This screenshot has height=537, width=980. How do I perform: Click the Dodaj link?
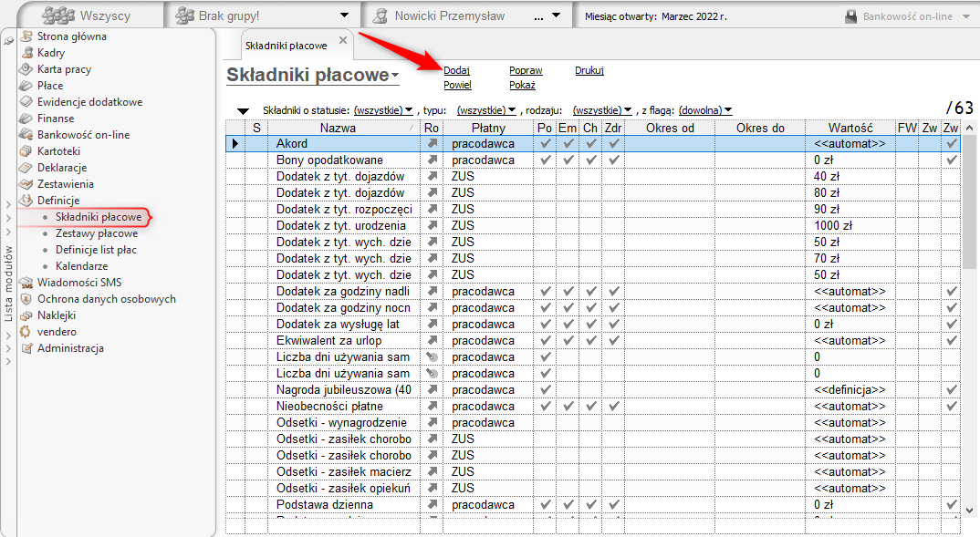(456, 70)
